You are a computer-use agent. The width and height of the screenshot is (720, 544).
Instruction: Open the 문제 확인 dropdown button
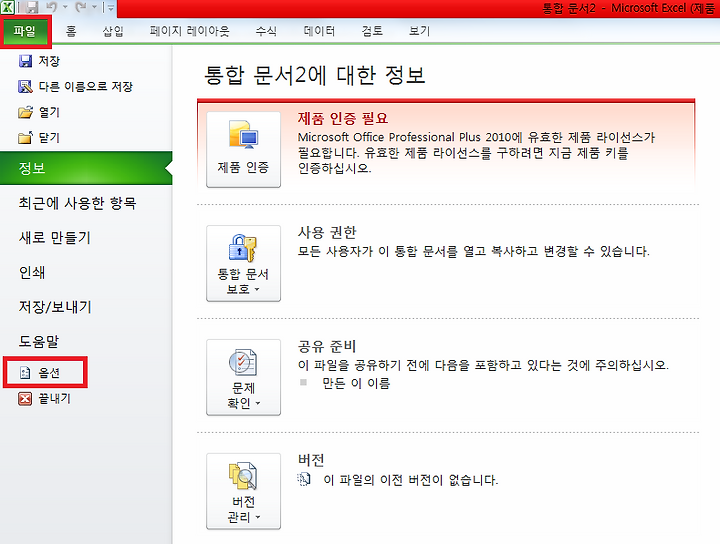tap(243, 377)
